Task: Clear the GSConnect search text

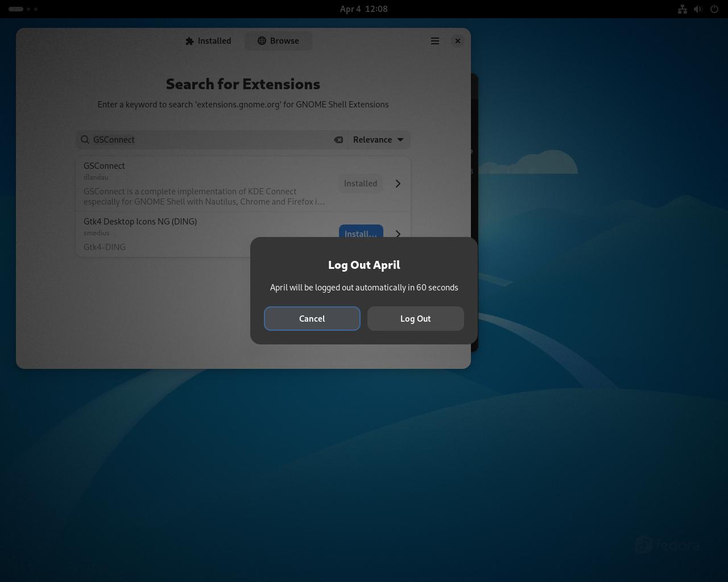Action: [x=338, y=140]
